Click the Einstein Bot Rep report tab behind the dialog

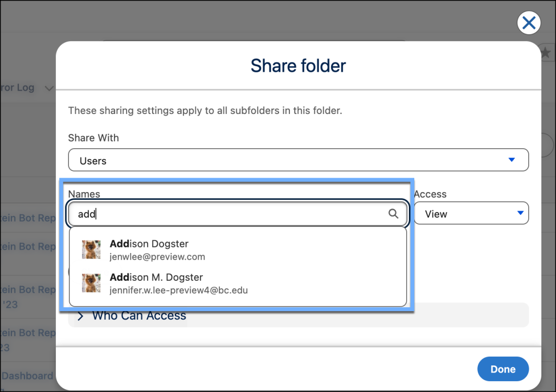click(x=26, y=218)
